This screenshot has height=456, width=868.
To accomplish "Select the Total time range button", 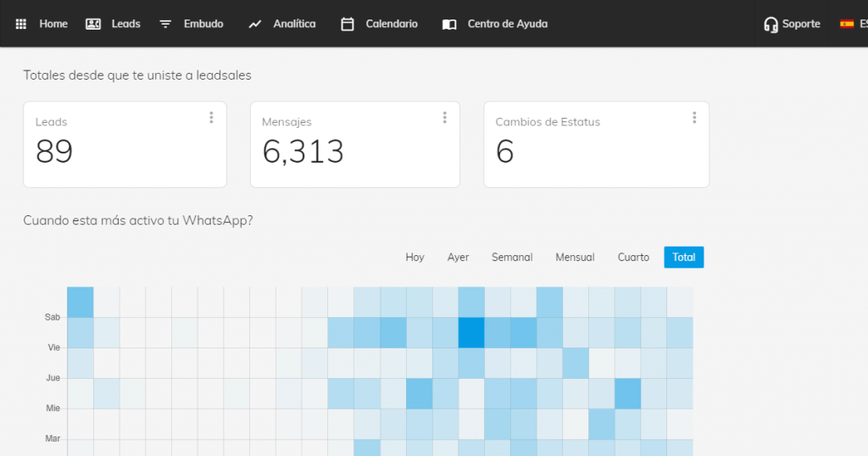I will pyautogui.click(x=684, y=258).
